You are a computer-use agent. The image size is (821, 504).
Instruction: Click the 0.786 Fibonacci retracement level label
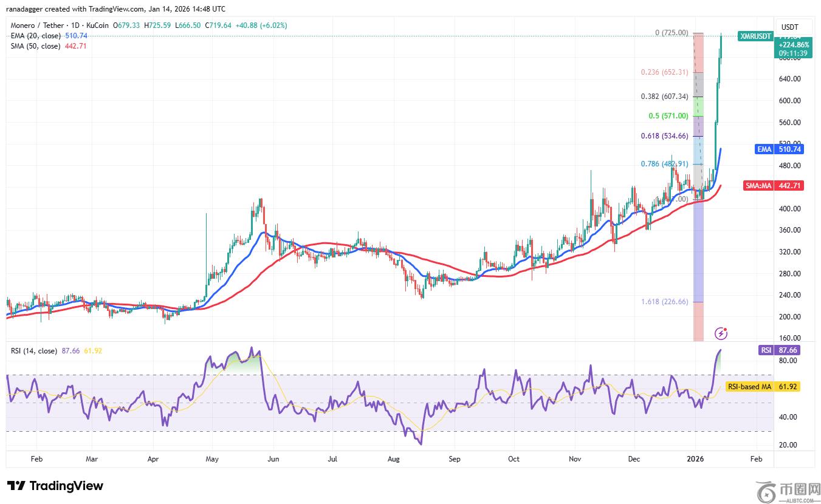[664, 164]
